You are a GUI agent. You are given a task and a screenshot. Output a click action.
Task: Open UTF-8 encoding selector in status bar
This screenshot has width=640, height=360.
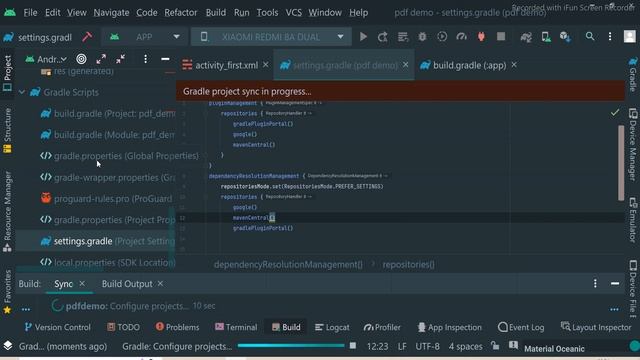pos(427,346)
